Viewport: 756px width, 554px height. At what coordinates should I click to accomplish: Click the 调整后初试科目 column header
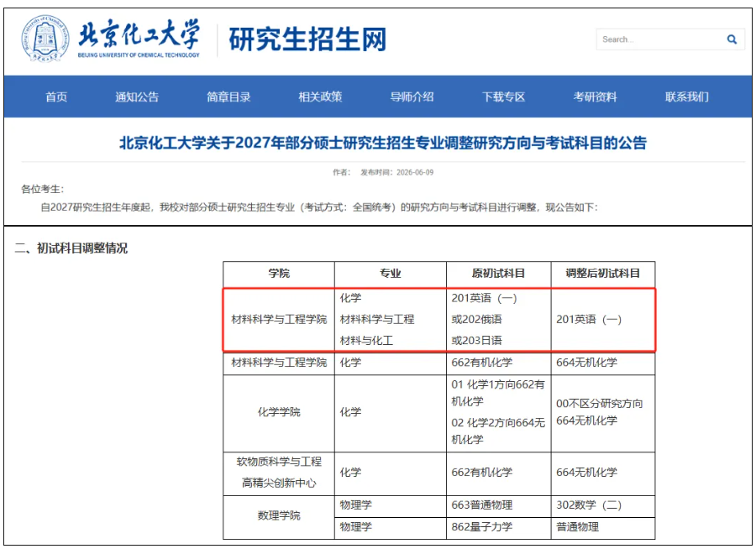(602, 274)
